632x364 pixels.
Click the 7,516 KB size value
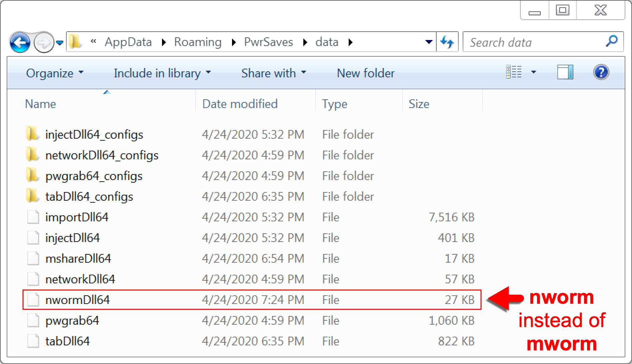(452, 217)
